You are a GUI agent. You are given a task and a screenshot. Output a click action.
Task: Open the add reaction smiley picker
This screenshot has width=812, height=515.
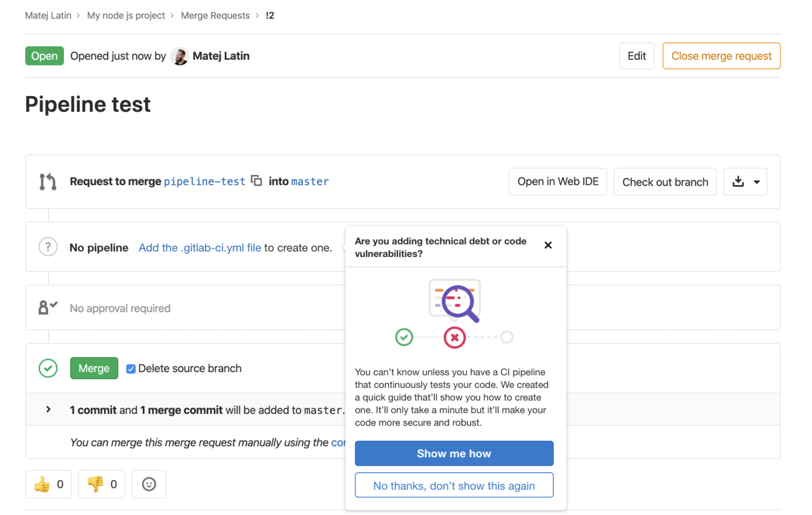tap(149, 484)
